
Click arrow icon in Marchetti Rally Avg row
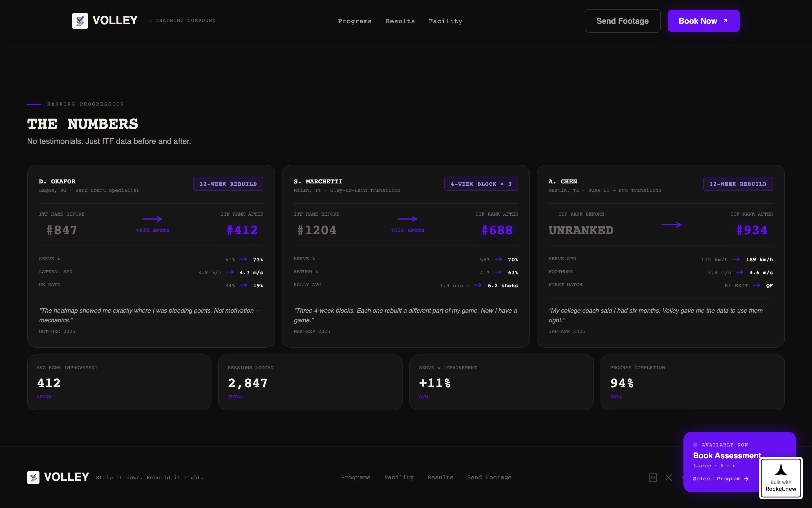point(478,285)
